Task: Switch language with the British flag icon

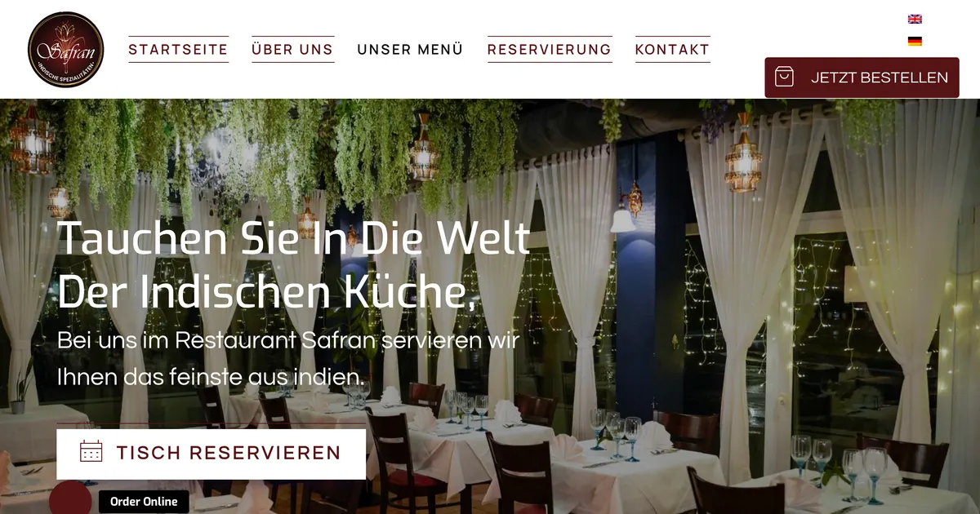Action: pos(915,19)
